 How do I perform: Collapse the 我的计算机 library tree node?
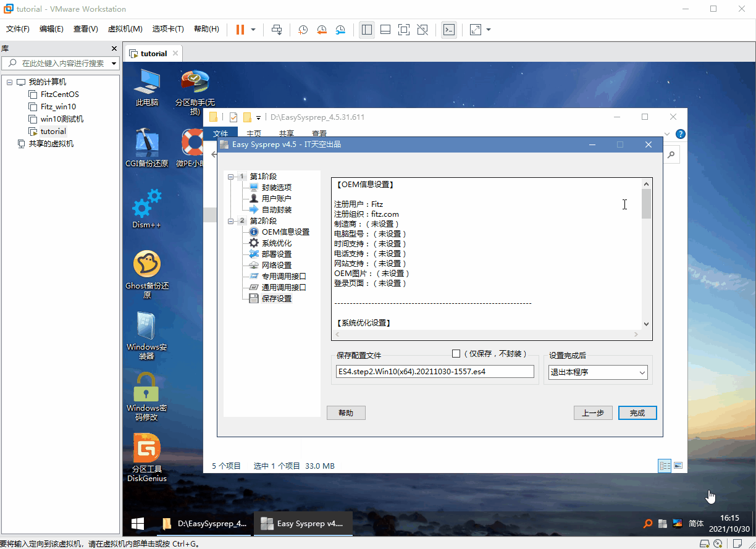(10, 82)
